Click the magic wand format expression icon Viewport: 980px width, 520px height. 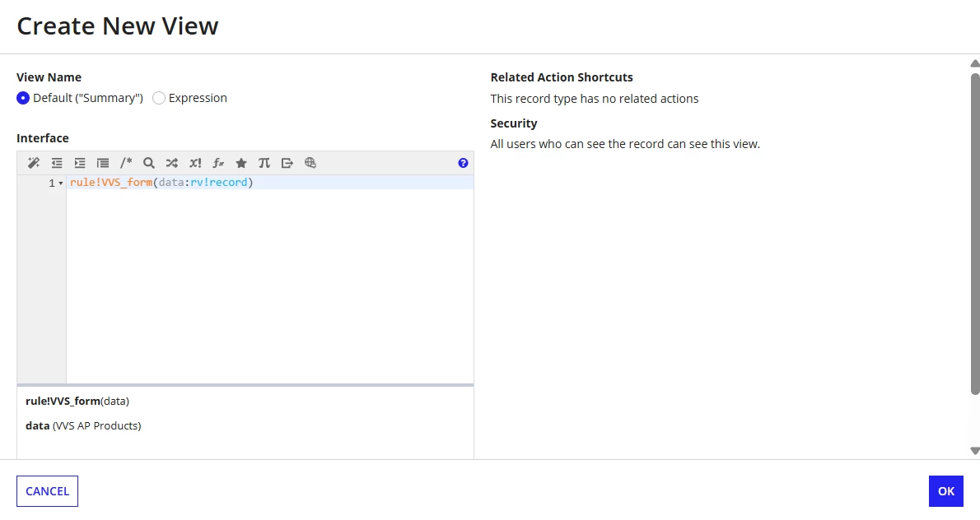[x=34, y=163]
